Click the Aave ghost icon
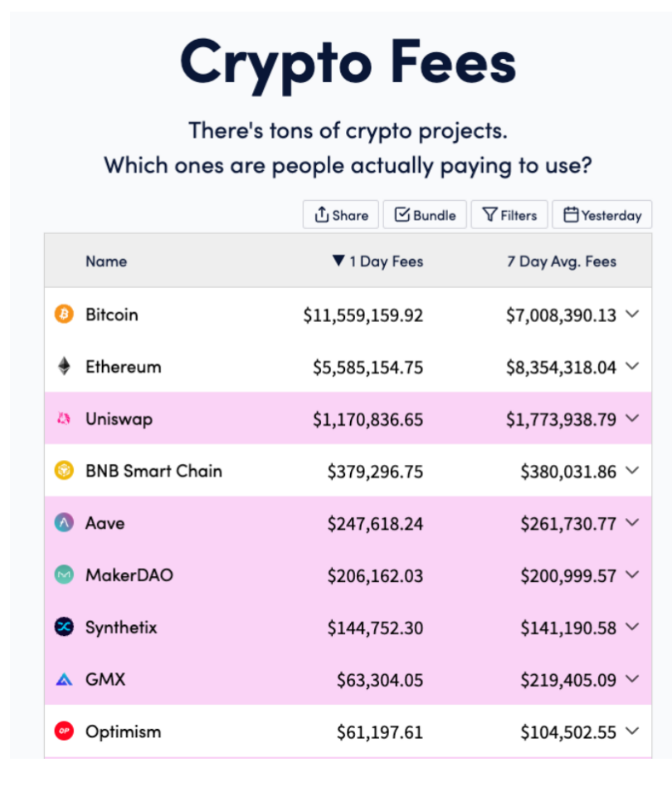Screen dimensions: 672x787 pos(64,523)
